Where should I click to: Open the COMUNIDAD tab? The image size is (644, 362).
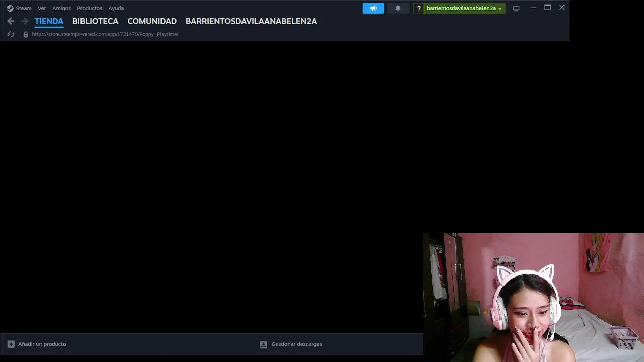pyautogui.click(x=152, y=21)
